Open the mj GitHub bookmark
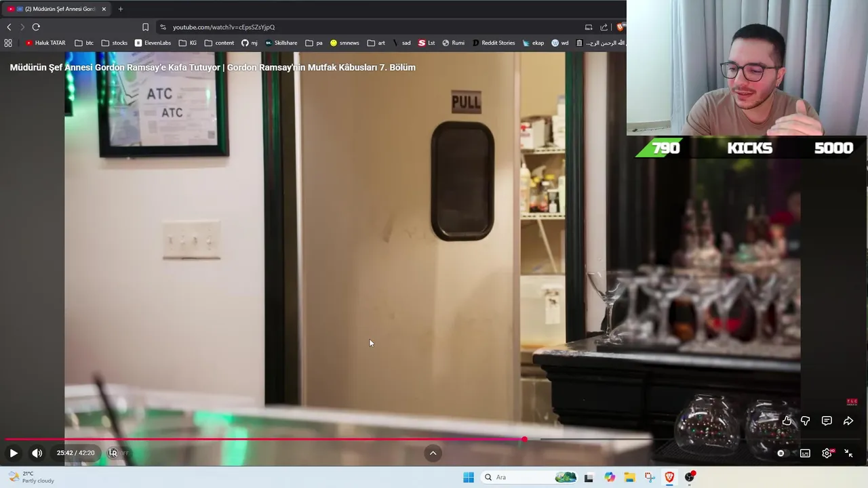This screenshot has width=868, height=488. click(250, 43)
